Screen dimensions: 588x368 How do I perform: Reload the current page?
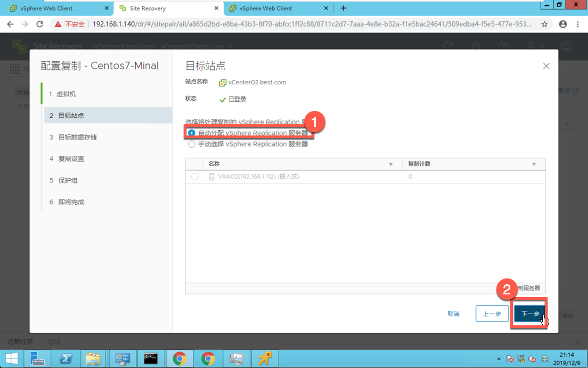pyautogui.click(x=39, y=24)
